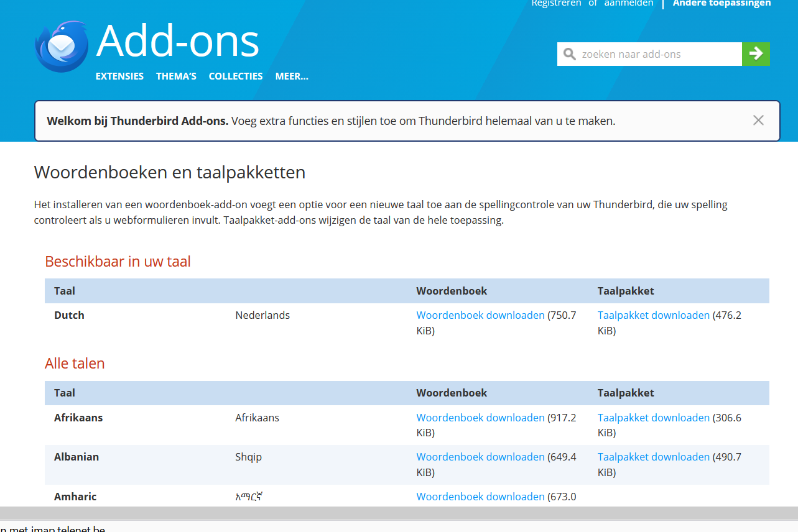798x532 pixels.
Task: Download the Dutch Taalpakket
Action: click(x=653, y=315)
